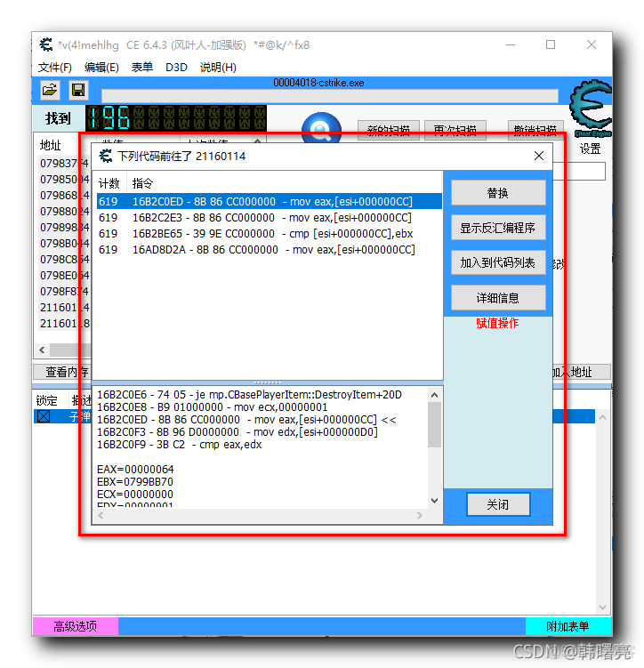Screen dimensions: 644x668
Task: Click the 加入到代码列表 button
Action: pos(498,263)
